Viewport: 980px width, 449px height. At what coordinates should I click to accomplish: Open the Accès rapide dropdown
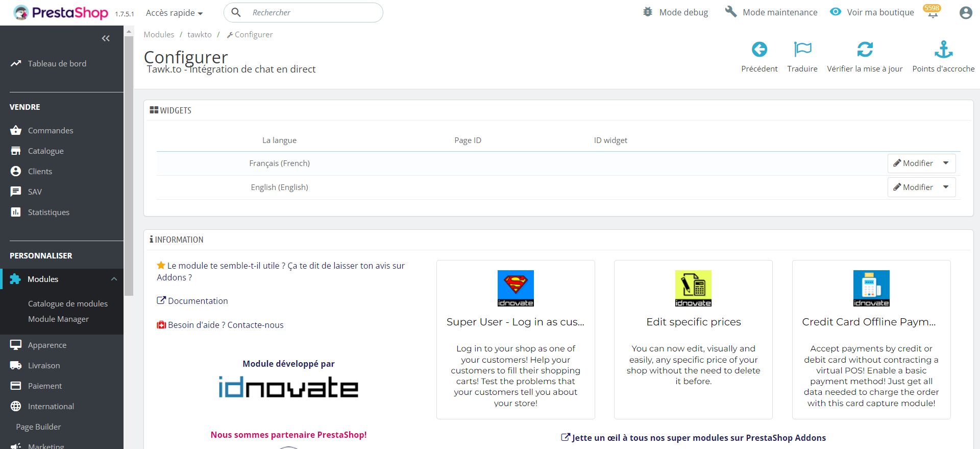175,13
